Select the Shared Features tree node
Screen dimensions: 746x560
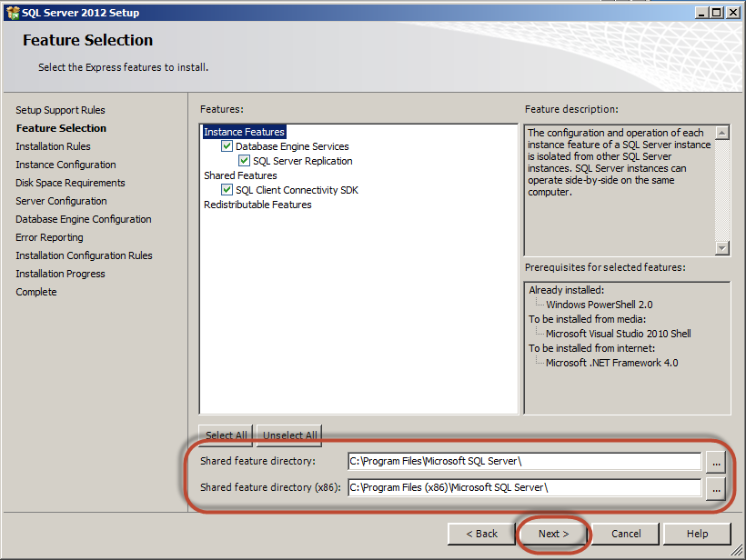click(x=240, y=175)
